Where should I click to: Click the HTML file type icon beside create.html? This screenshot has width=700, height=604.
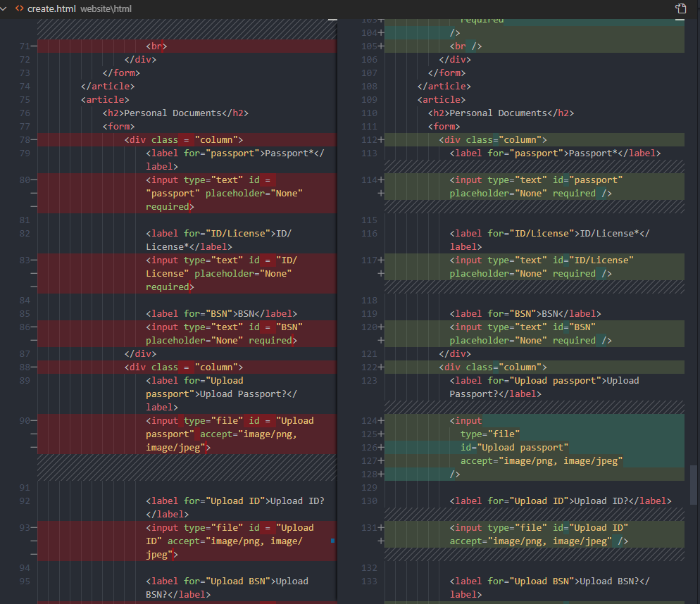click(20, 8)
